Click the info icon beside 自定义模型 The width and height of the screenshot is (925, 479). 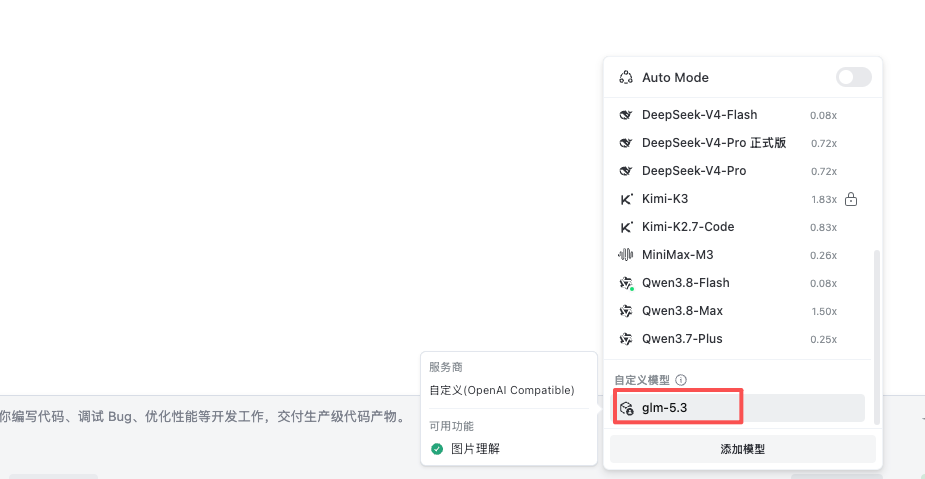point(681,380)
